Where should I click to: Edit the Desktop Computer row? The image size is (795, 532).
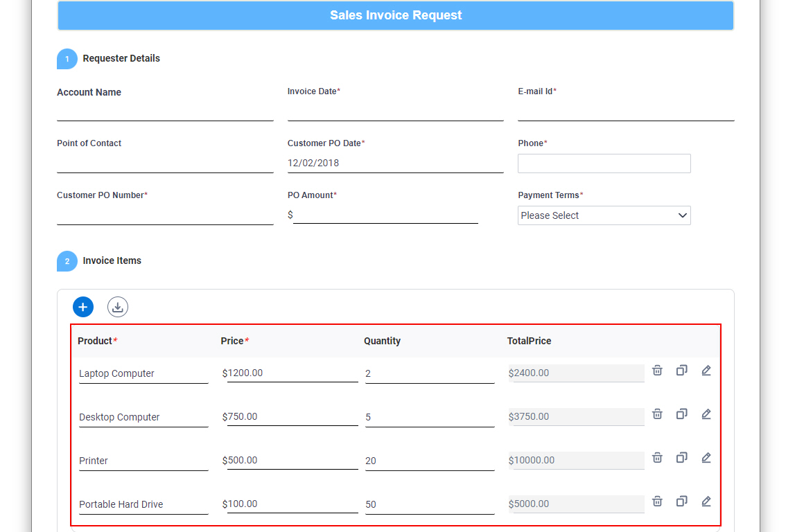tap(706, 414)
